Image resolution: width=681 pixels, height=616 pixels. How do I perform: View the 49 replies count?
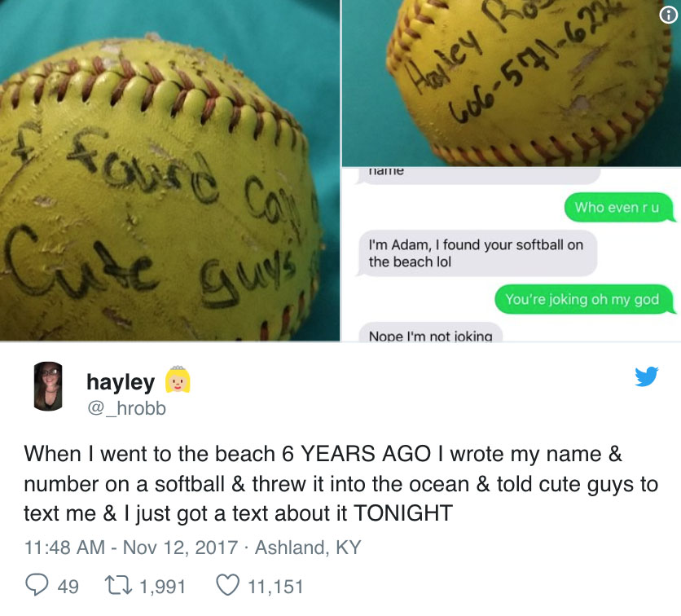(68, 587)
